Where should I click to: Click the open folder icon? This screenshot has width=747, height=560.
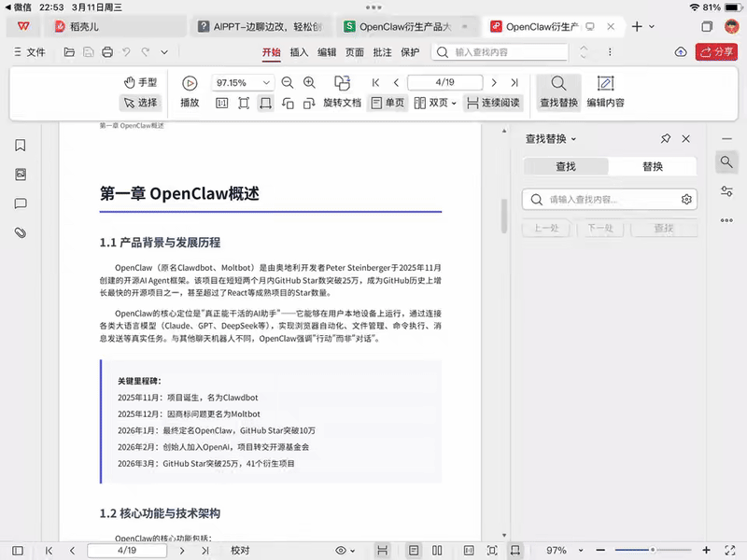(x=69, y=52)
